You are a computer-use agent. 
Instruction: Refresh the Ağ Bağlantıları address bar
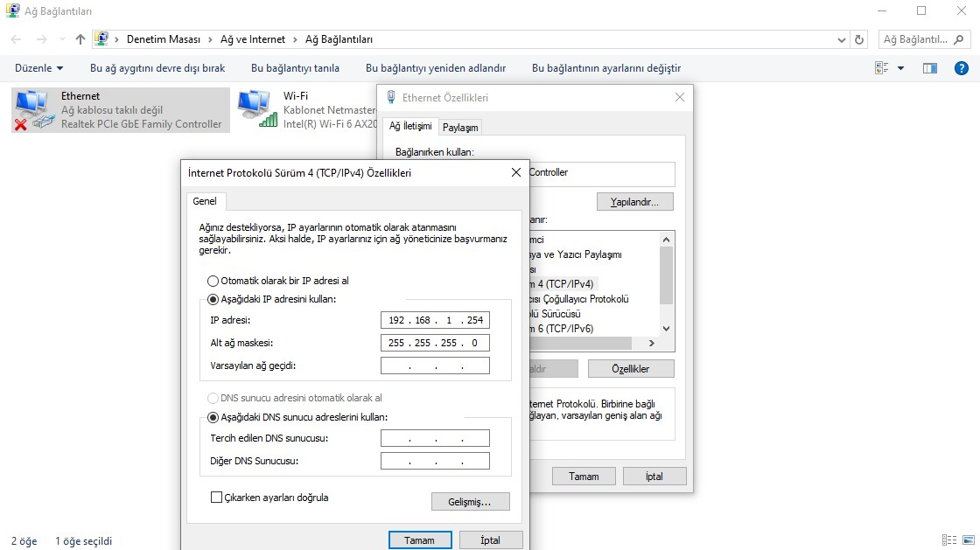tap(859, 39)
